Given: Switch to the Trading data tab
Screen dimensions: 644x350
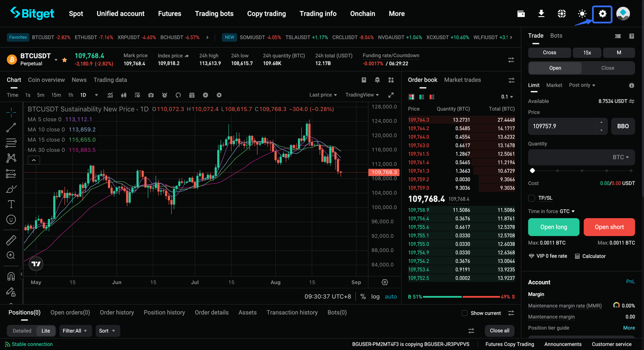Looking at the screenshot, I should click(110, 80).
